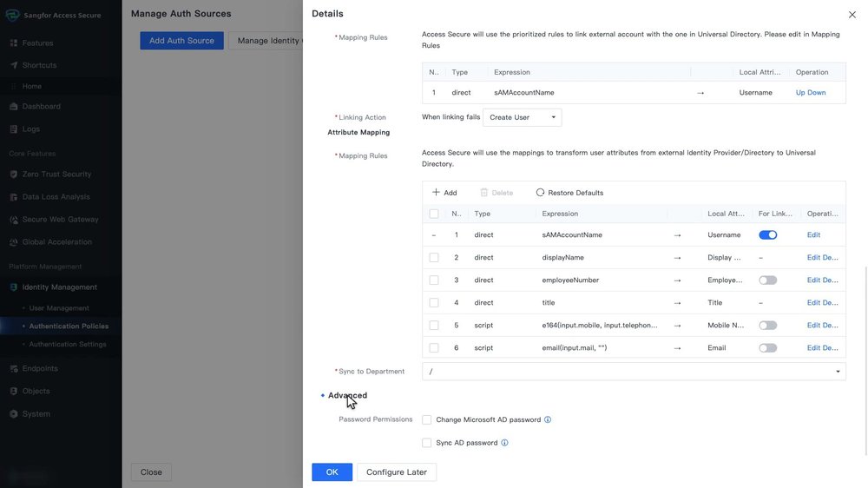868x488 pixels.
Task: Click the Shortcuts sidebar icon
Action: (14, 65)
